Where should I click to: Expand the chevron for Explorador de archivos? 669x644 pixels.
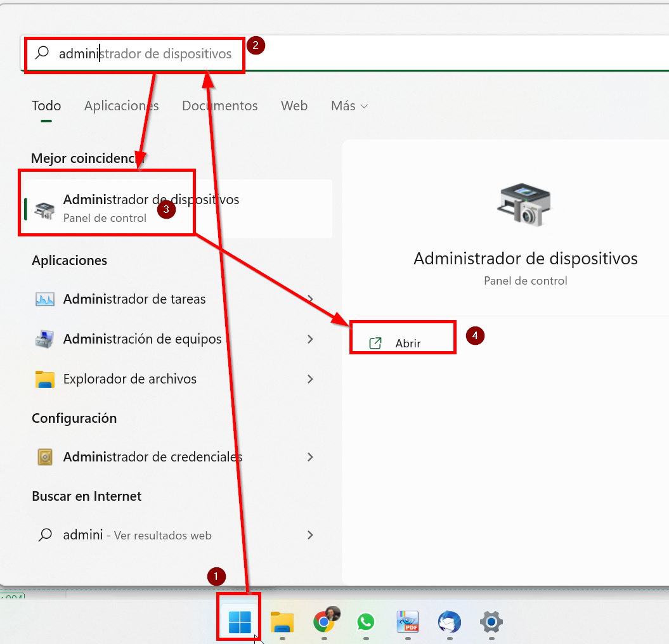(x=310, y=379)
